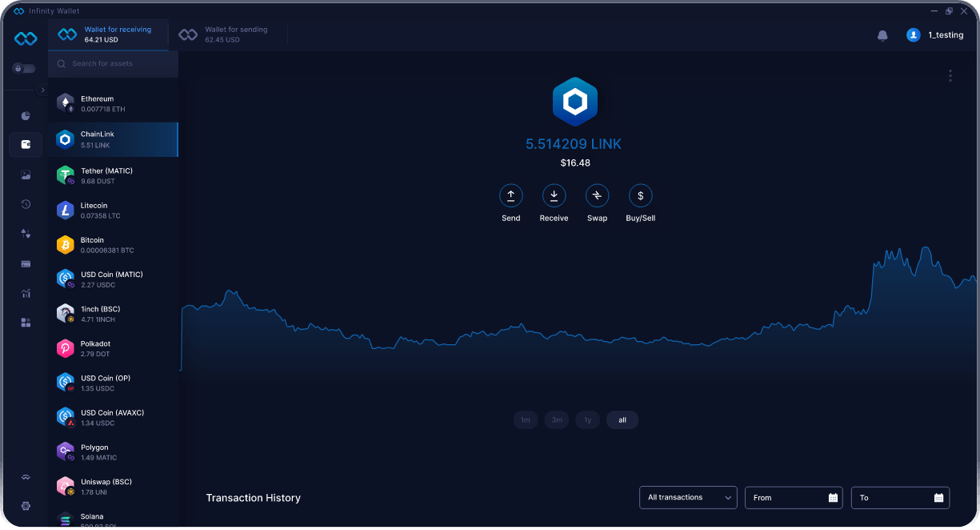Select ChainLink in the asset list
Screen dimensions: 980x530
[113, 139]
